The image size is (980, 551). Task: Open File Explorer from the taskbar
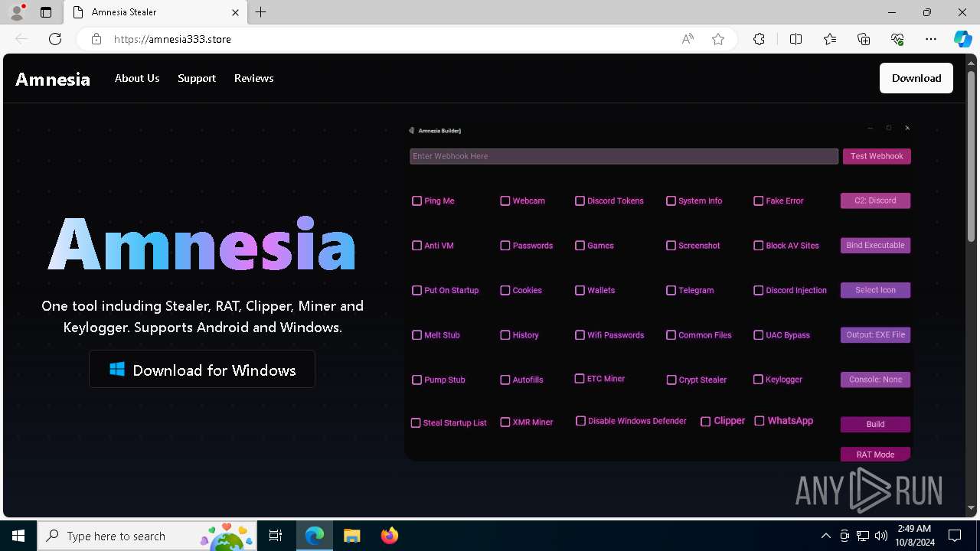(x=352, y=536)
